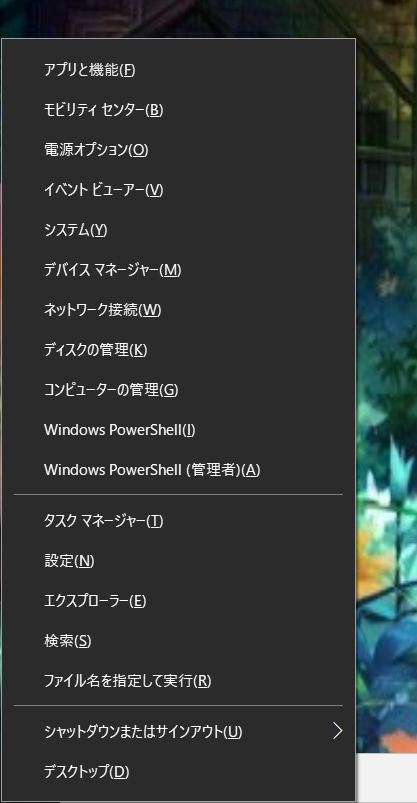
Task: Choose システム menu entry
Action: click(x=178, y=230)
